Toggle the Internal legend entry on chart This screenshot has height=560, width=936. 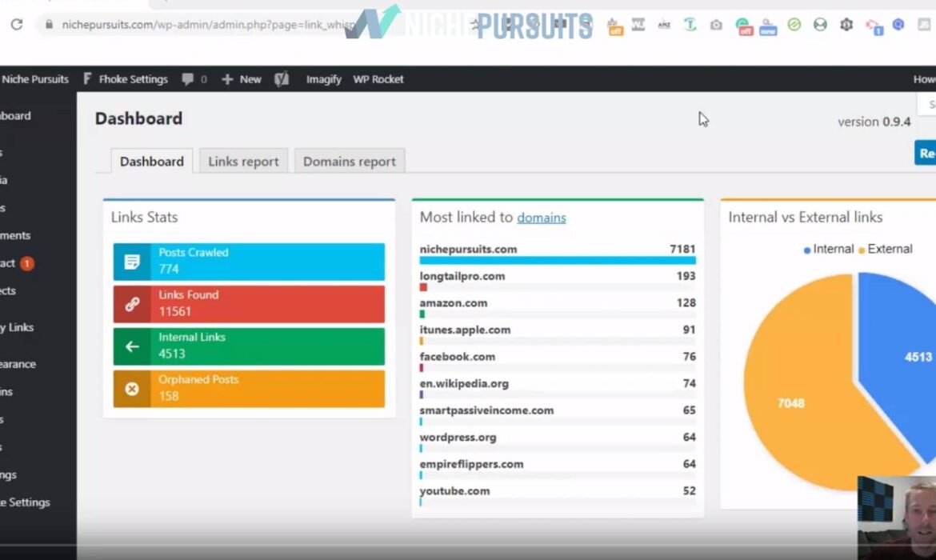[829, 249]
